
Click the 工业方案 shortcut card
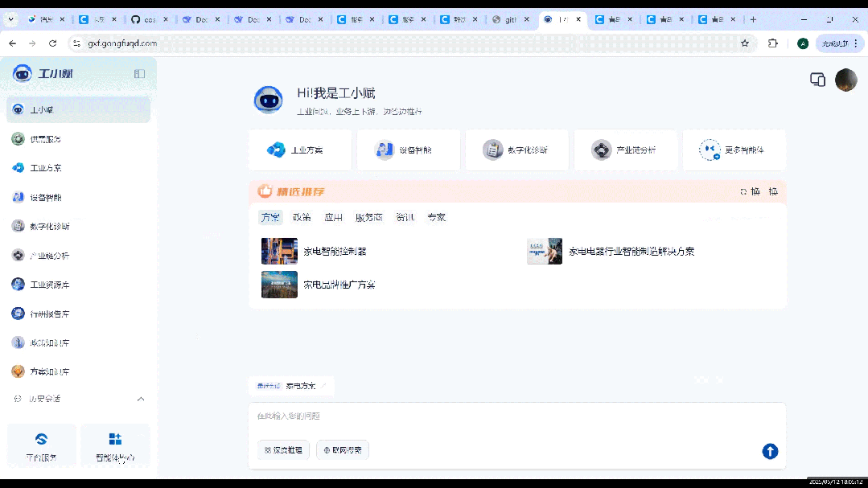click(300, 150)
